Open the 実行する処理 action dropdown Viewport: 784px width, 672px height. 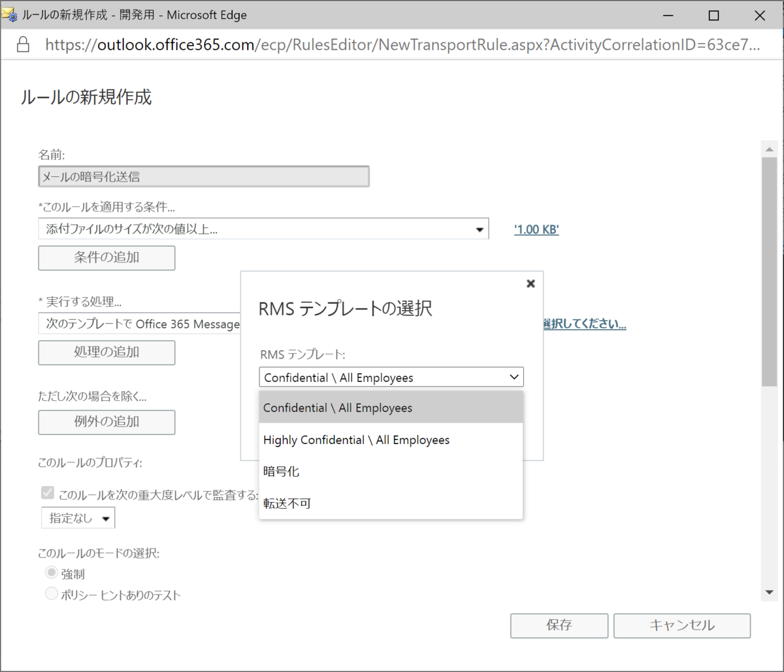pos(140,325)
